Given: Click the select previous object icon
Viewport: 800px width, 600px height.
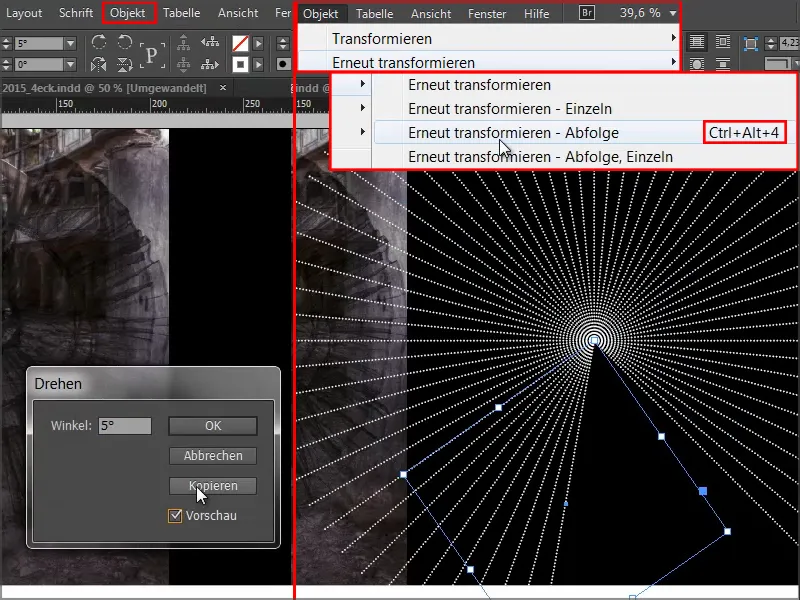Looking at the screenshot, I should (x=210, y=43).
